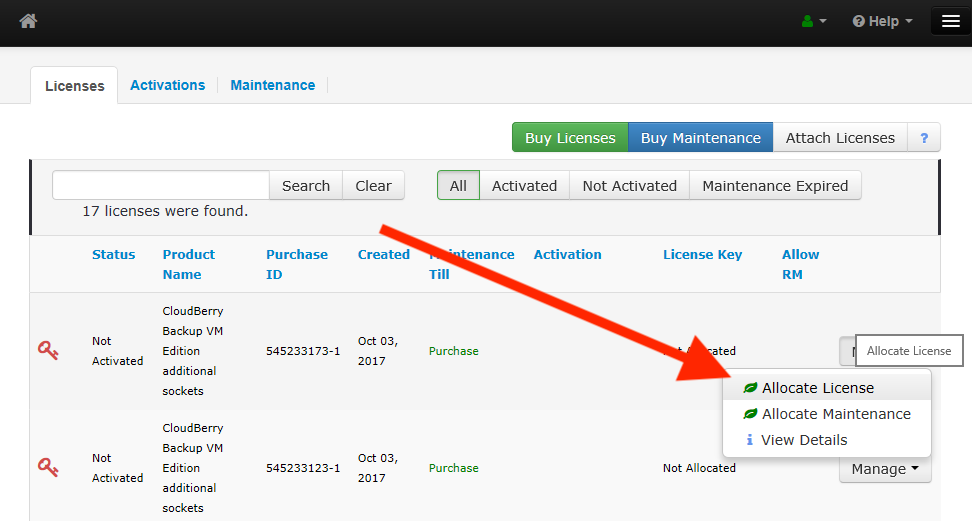Choose View Details from the menu
This screenshot has width=972, height=521.
pyautogui.click(x=827, y=440)
